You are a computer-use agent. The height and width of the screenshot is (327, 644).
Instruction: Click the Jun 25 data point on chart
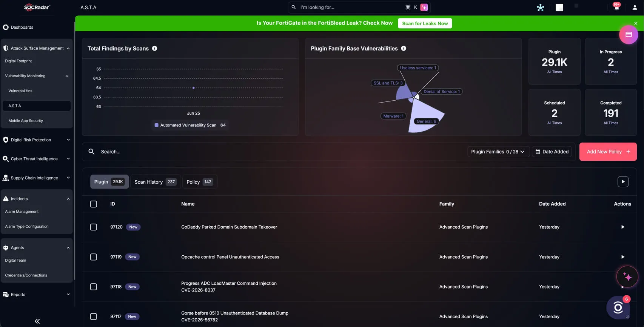coord(194,88)
